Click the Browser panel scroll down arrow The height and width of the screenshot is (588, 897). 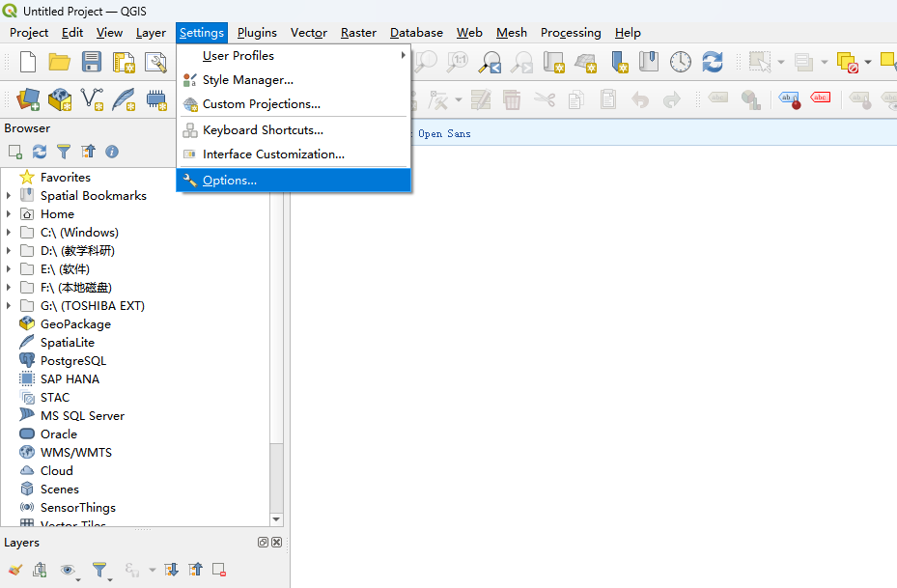(x=276, y=519)
